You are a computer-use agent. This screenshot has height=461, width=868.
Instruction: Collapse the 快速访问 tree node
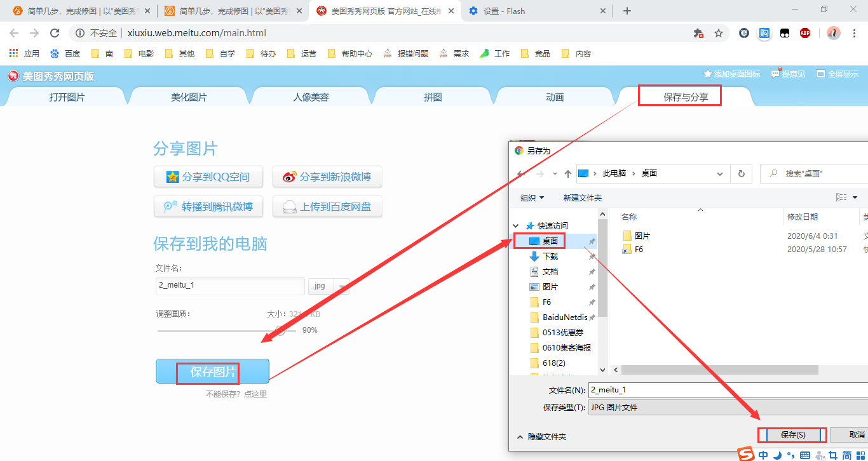(x=516, y=225)
